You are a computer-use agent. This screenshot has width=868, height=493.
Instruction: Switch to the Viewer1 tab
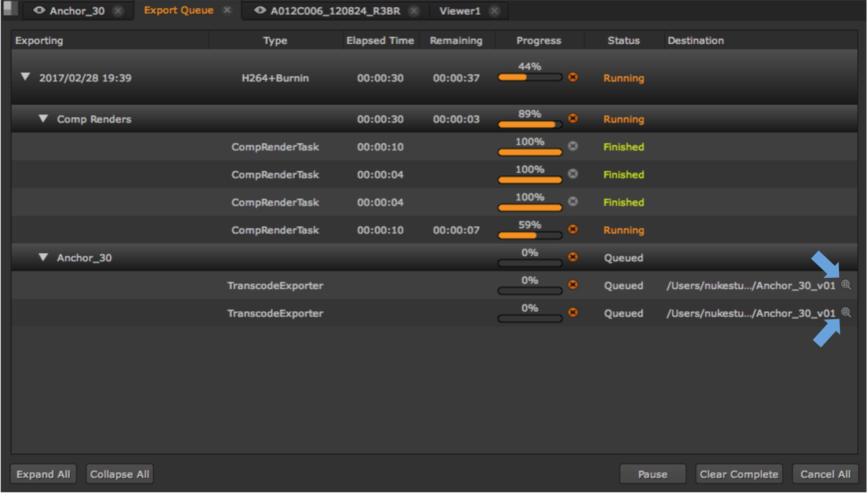(460, 11)
